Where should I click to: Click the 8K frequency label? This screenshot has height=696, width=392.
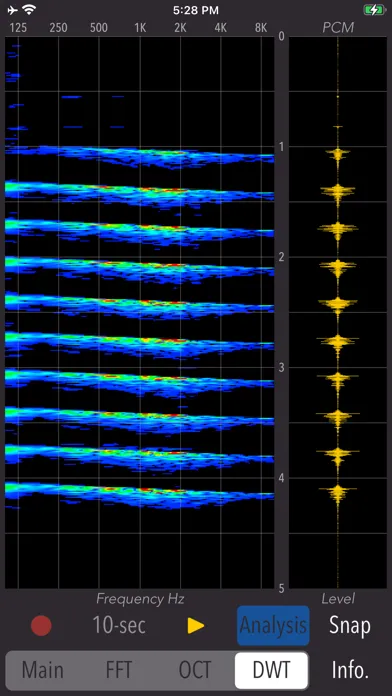(x=261, y=28)
